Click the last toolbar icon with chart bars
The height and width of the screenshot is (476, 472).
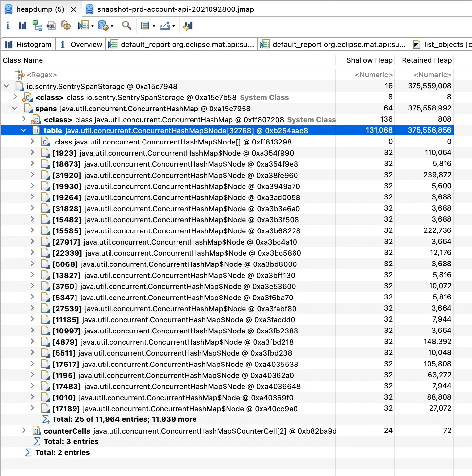188,25
